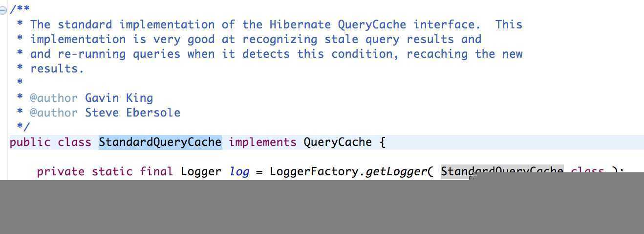
Task: Click the log field variable name
Action: point(239,172)
